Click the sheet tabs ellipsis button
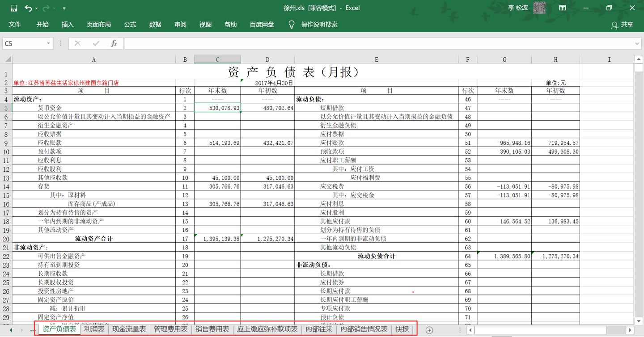 click(33, 330)
